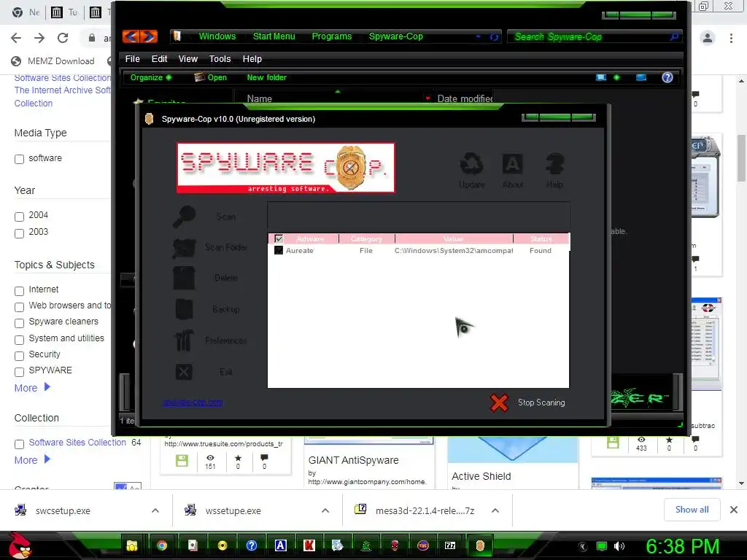This screenshot has height=560, width=747.
Task: Check the 2003 year checkbox
Action: [x=19, y=233]
